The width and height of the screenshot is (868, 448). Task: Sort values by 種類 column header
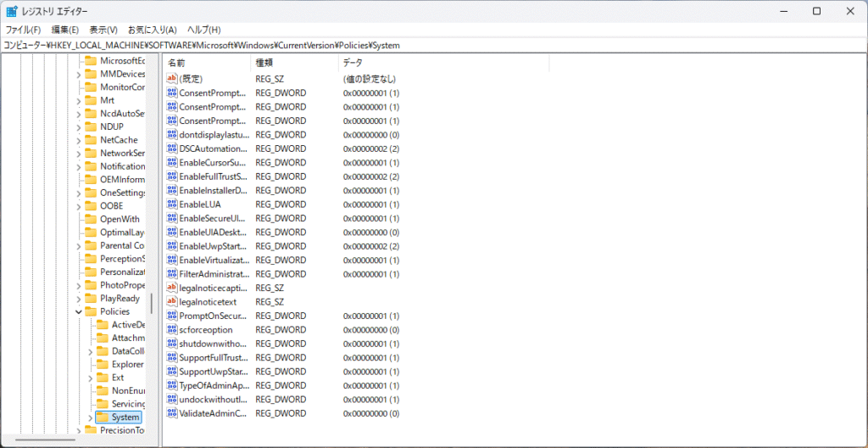click(x=293, y=63)
